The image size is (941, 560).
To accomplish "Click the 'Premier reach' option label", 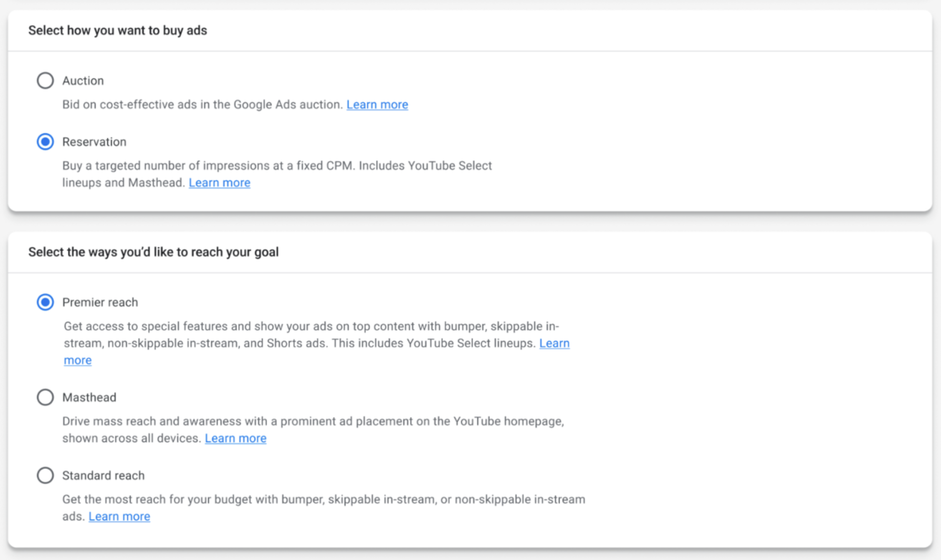I will click(x=100, y=302).
